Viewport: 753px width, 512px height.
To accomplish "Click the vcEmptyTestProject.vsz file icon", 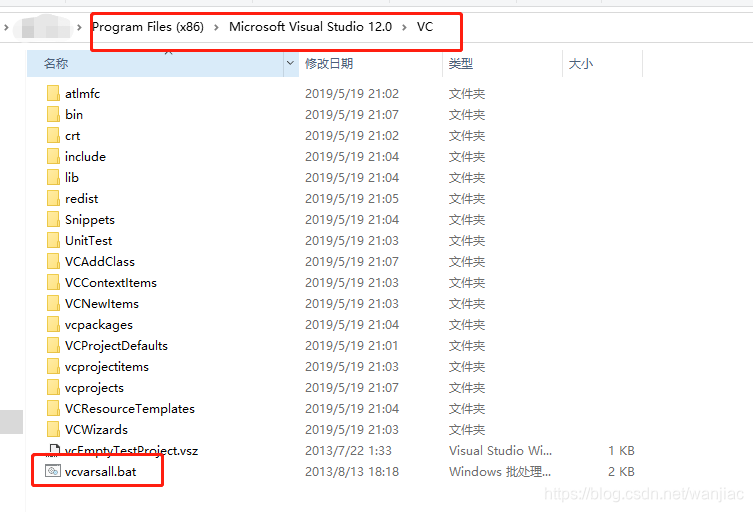I will [x=54, y=450].
